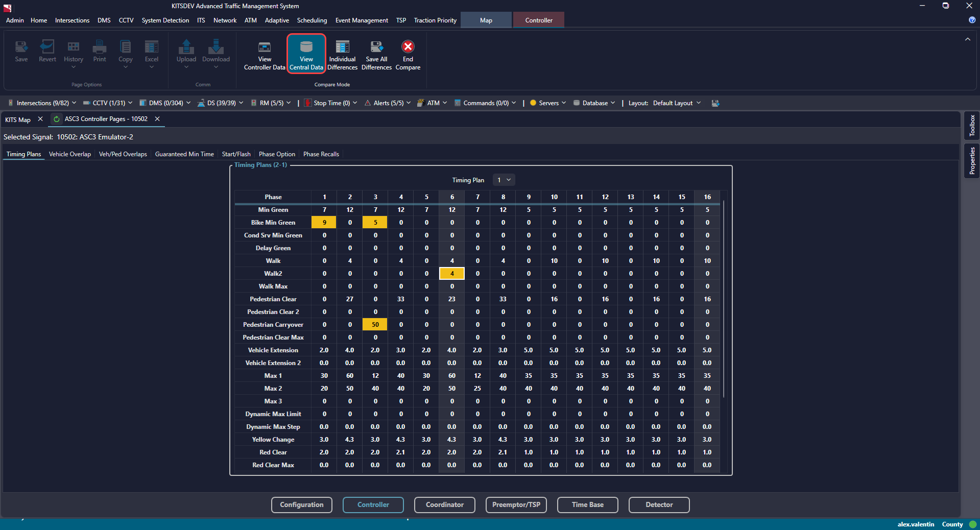The image size is (980, 530).
Task: Switch to the Controller ribbon tab
Action: coord(539,20)
